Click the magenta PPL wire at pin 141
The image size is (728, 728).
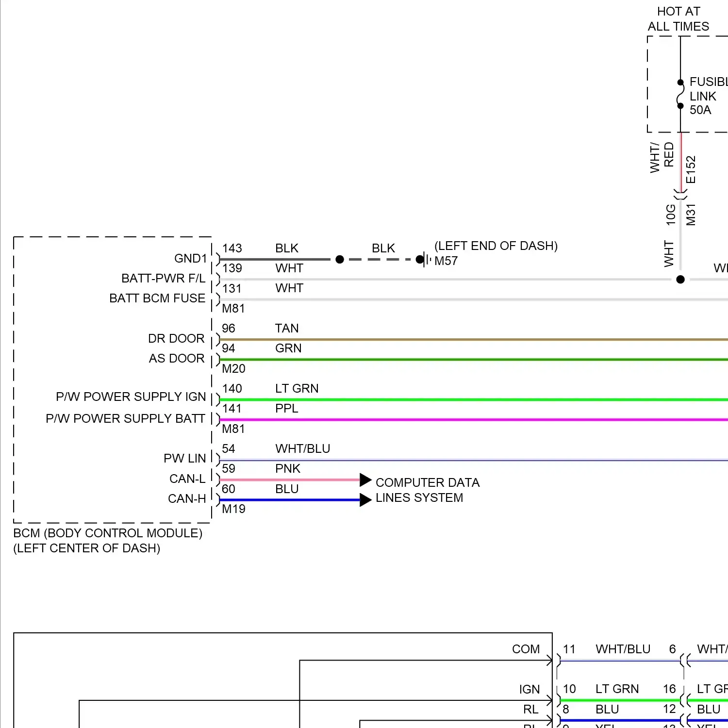[437, 419]
